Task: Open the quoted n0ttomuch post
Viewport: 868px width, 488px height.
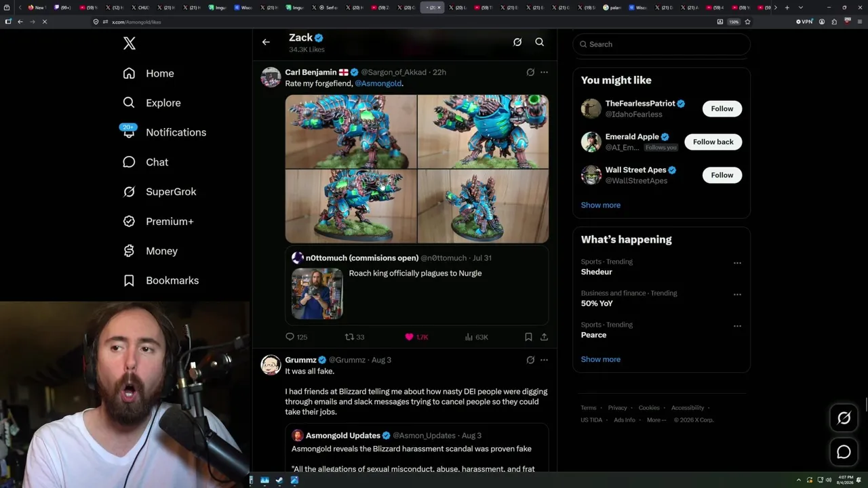Action: (417, 285)
